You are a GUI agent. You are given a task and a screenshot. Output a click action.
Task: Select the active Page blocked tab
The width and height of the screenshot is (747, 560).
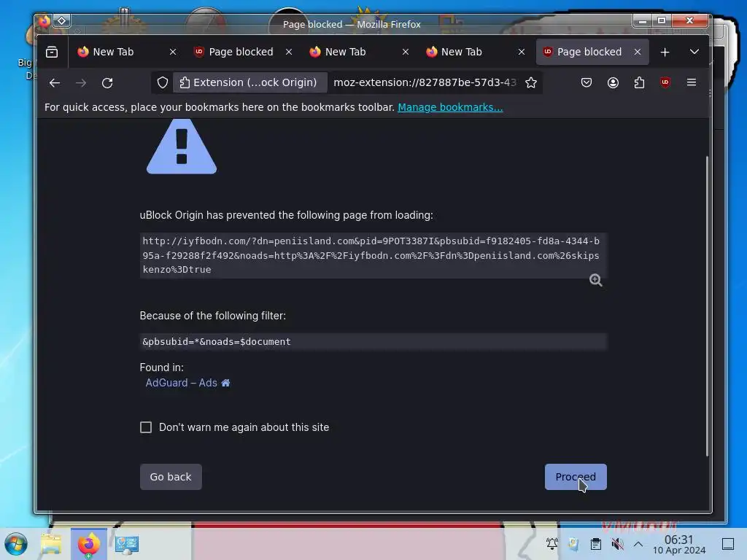point(589,52)
